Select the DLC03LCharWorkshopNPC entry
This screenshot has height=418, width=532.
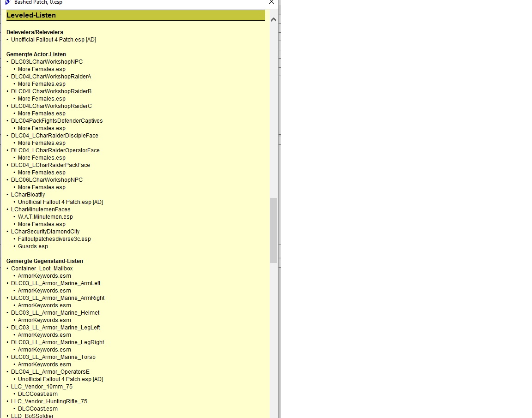47,62
